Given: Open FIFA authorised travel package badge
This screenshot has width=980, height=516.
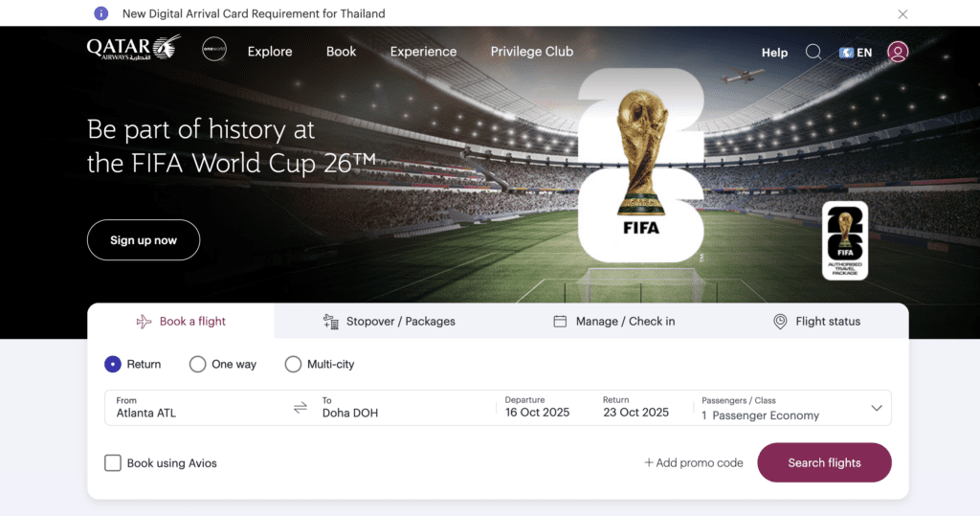Looking at the screenshot, I should (x=845, y=241).
